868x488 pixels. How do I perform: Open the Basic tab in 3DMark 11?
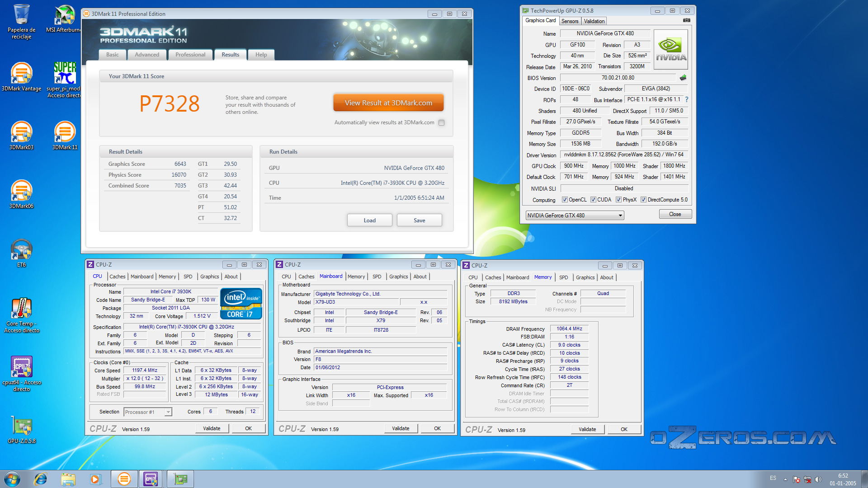click(113, 55)
